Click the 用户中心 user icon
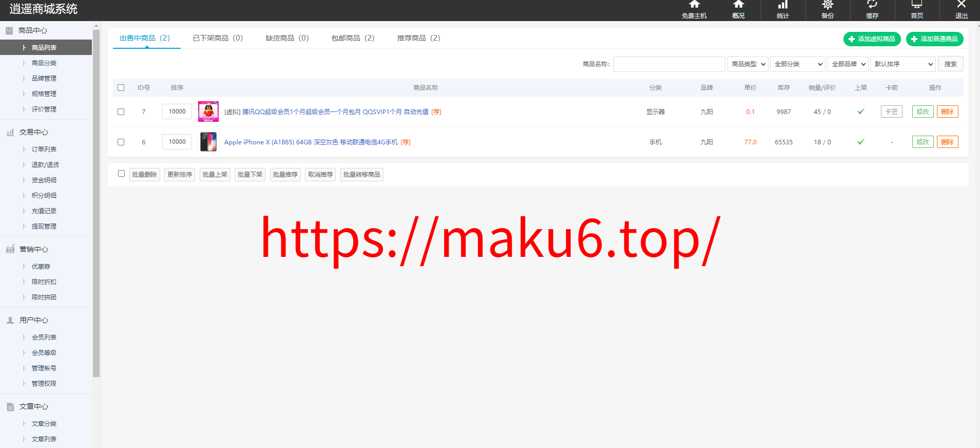Screen dimensions: 980x448 [10, 321]
